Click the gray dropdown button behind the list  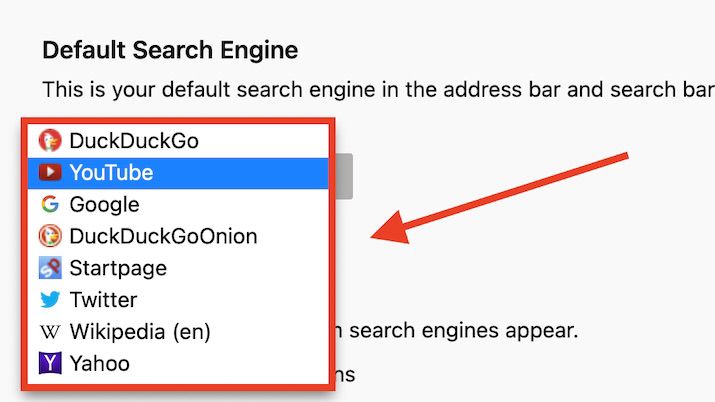[343, 175]
